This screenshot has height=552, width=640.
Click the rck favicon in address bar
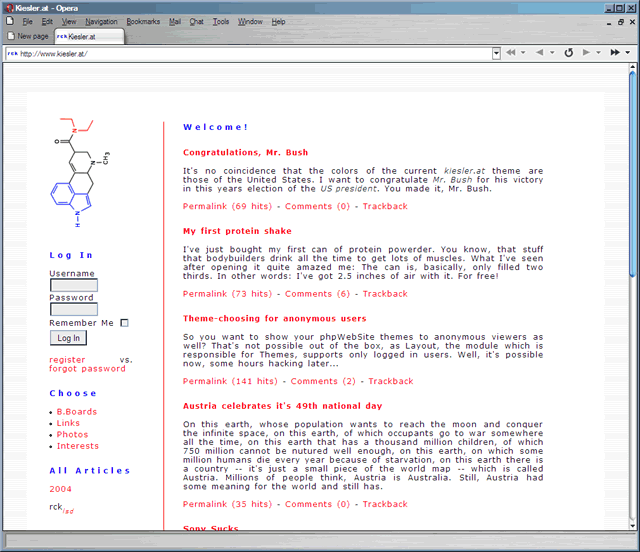click(12, 53)
